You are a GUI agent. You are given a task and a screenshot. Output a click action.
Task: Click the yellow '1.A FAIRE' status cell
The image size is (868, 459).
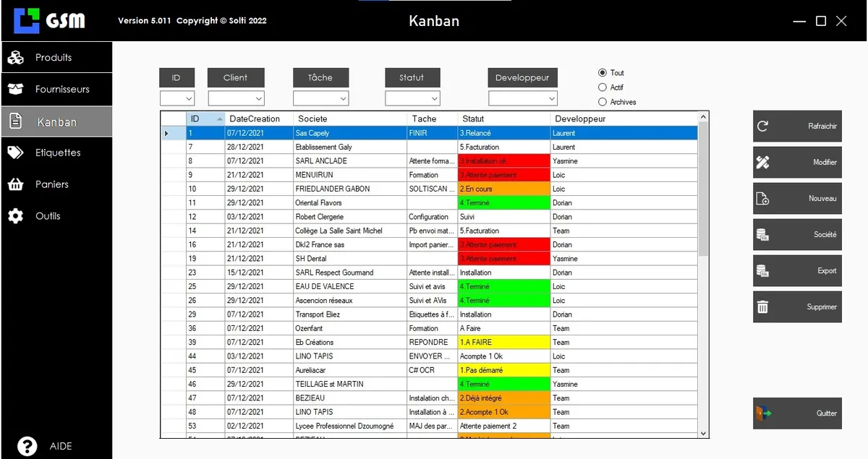coord(503,342)
